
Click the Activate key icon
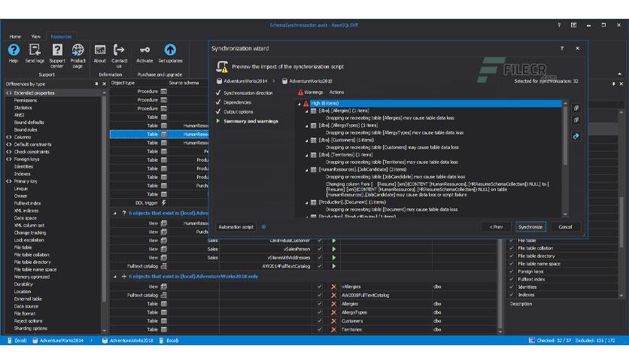tap(144, 50)
